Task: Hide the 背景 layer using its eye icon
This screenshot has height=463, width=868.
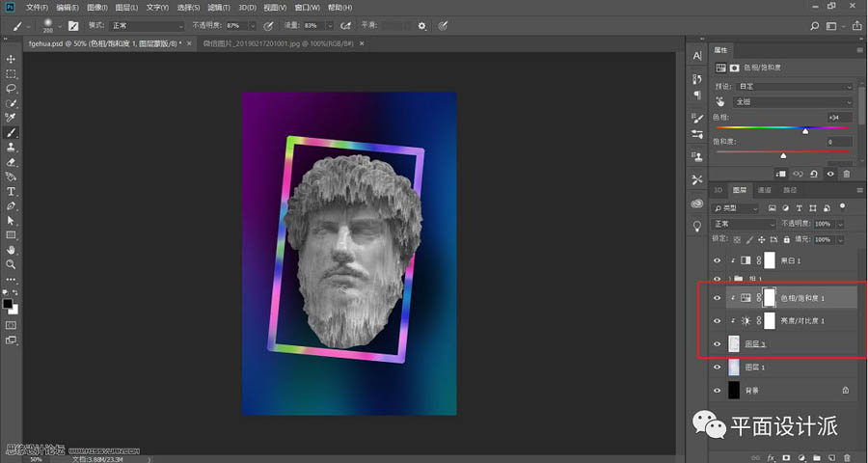Action: coord(717,390)
